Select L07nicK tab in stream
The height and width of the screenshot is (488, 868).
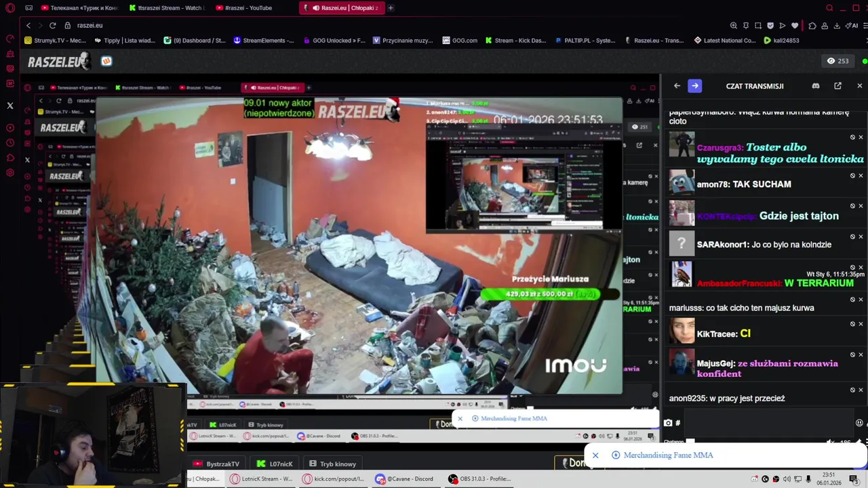click(x=275, y=464)
